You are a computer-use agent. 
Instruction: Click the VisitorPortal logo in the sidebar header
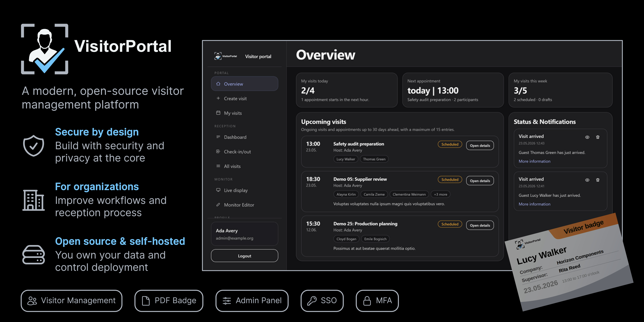point(226,56)
